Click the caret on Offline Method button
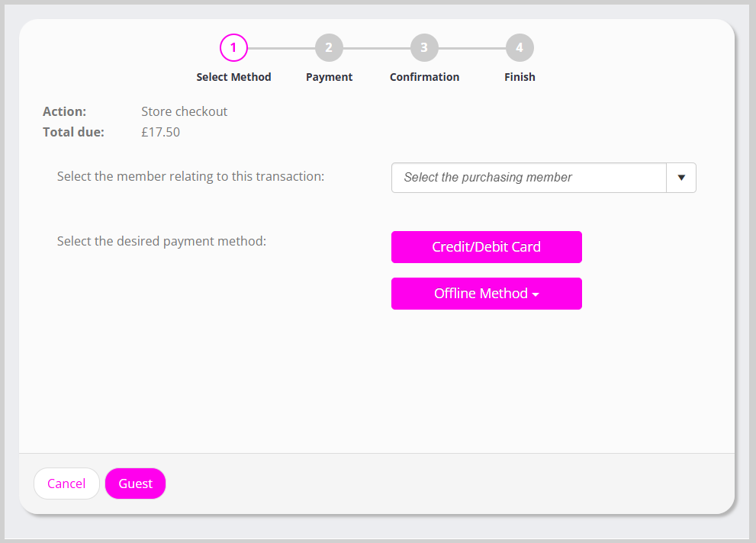The image size is (756, 543). tap(536, 295)
